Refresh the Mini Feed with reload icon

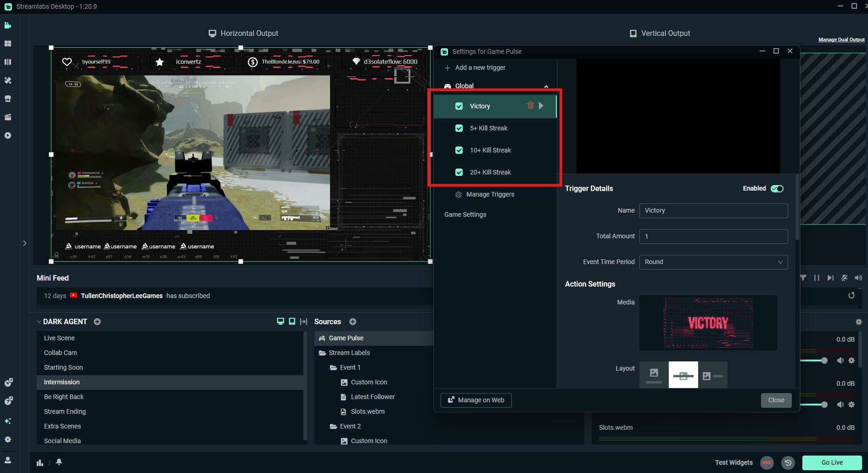coord(851,295)
